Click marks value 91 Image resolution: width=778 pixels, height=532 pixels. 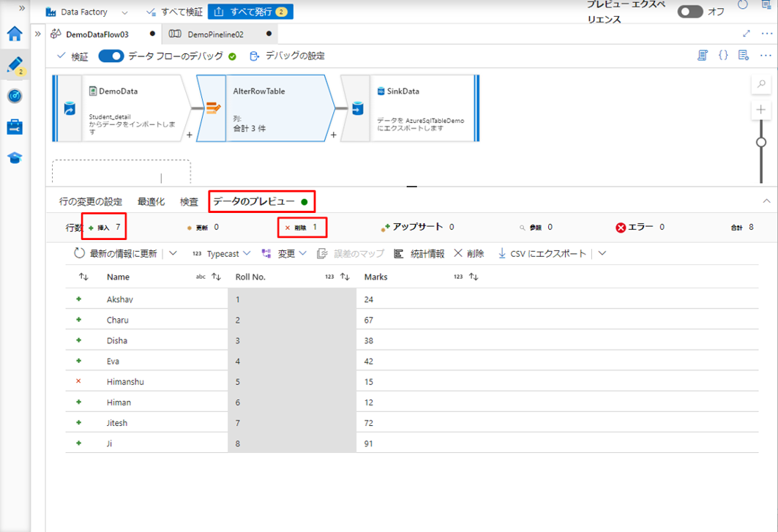[368, 443]
